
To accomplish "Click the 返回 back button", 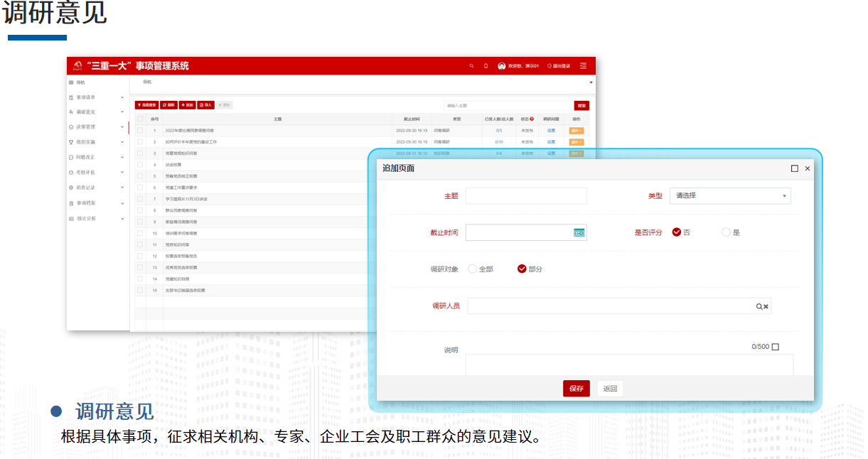I will point(610,389).
